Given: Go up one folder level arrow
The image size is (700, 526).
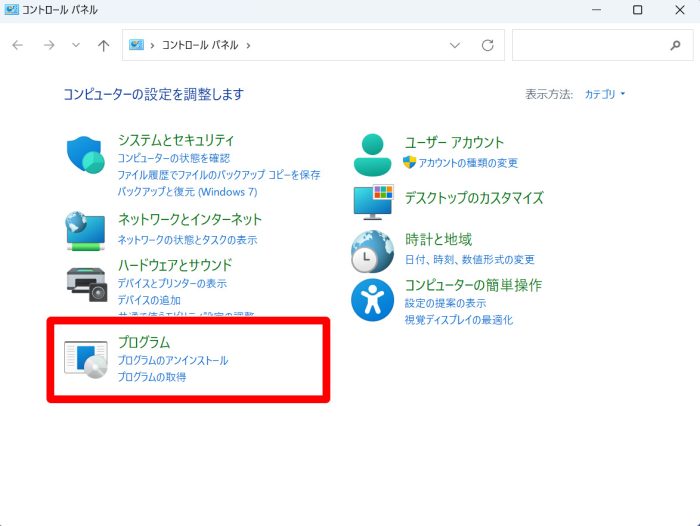Looking at the screenshot, I should 103,45.
